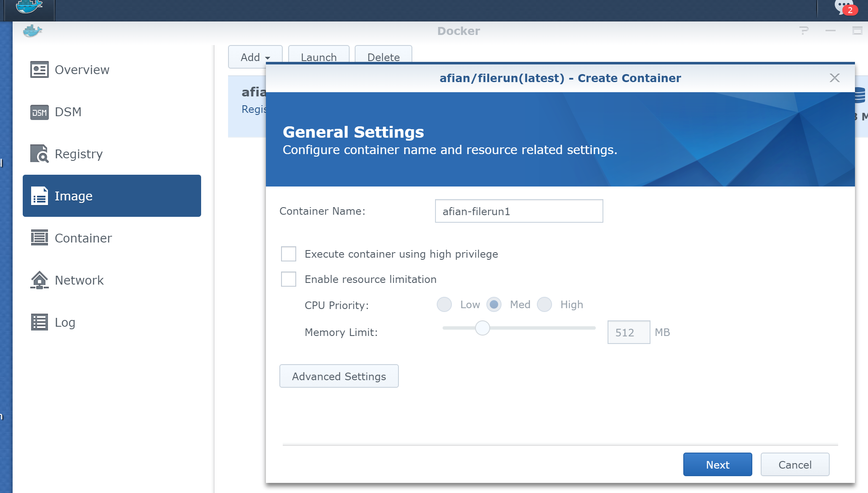Click the DSM sidebar icon

[x=39, y=112]
